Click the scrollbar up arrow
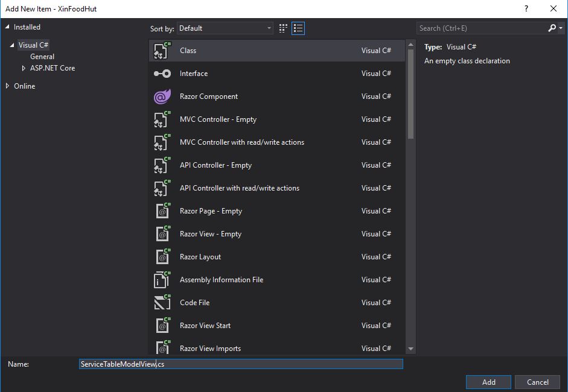 coord(410,45)
